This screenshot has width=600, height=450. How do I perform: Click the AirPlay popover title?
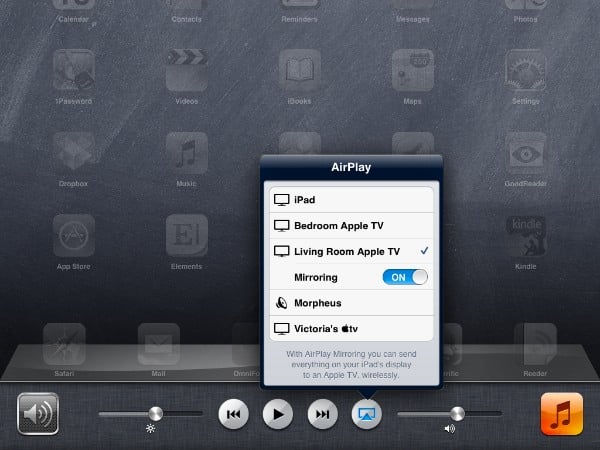tap(351, 167)
